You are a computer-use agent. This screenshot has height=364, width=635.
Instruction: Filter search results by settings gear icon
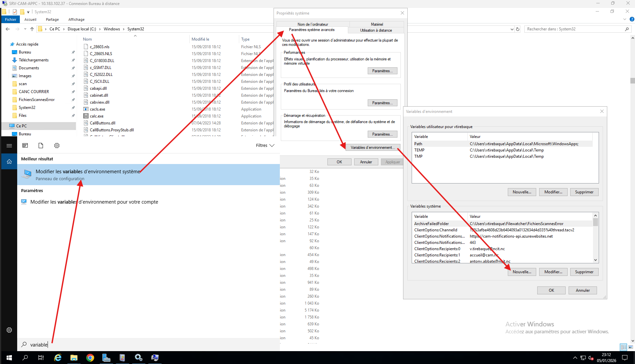[57, 146]
